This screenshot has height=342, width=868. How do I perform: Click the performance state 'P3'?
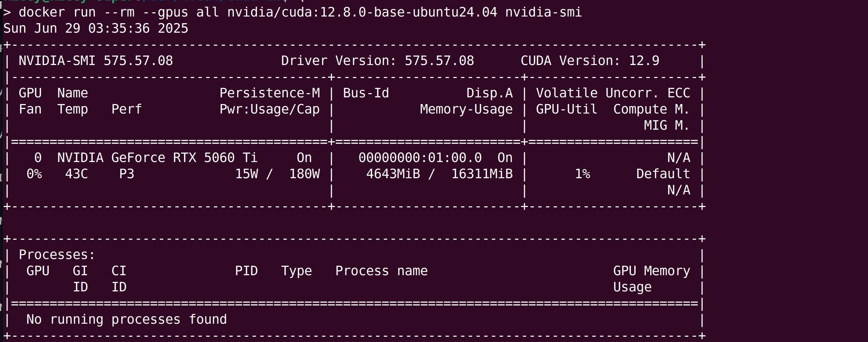(x=127, y=174)
